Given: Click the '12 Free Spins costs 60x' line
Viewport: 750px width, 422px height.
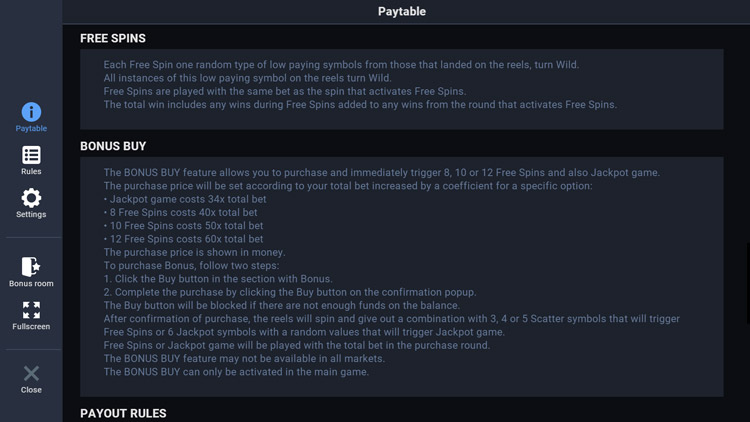Looking at the screenshot, I should 186,239.
